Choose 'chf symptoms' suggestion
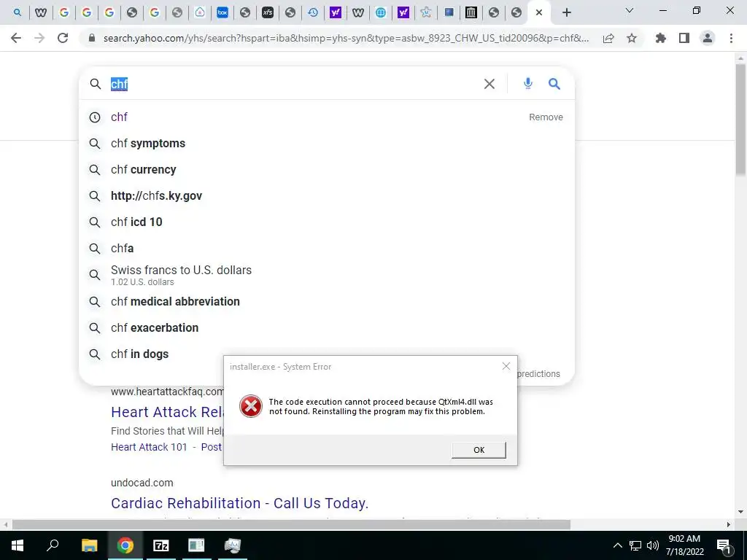This screenshot has width=747, height=560. click(326, 144)
